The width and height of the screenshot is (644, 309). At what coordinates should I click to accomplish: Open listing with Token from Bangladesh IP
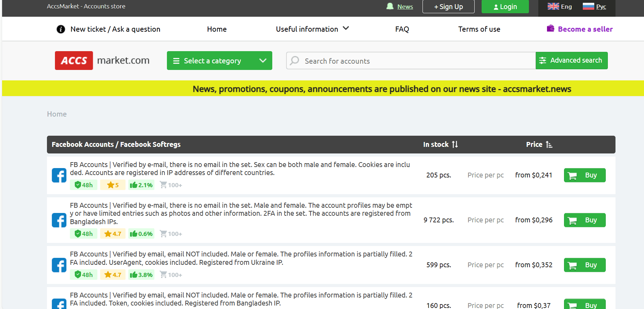(x=241, y=299)
